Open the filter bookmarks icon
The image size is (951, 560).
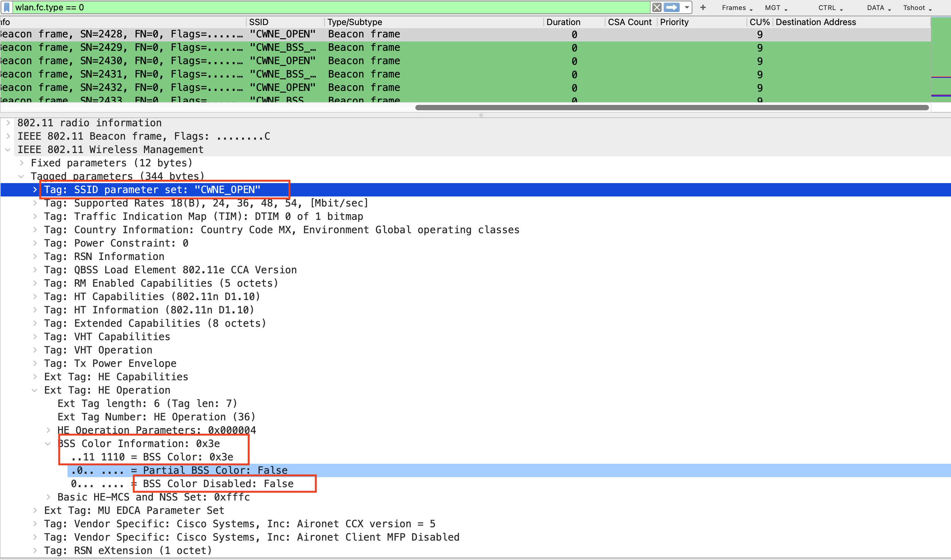(7, 7)
